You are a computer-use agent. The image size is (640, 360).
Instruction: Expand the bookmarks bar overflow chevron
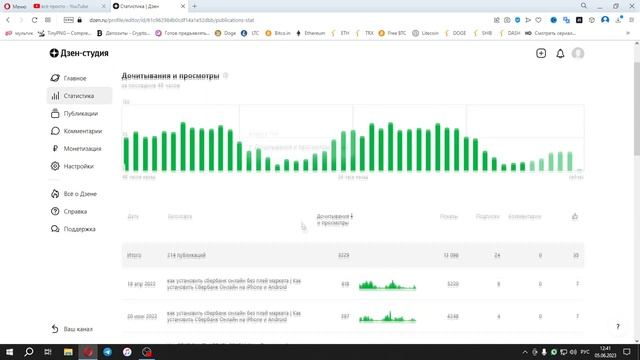coord(628,33)
